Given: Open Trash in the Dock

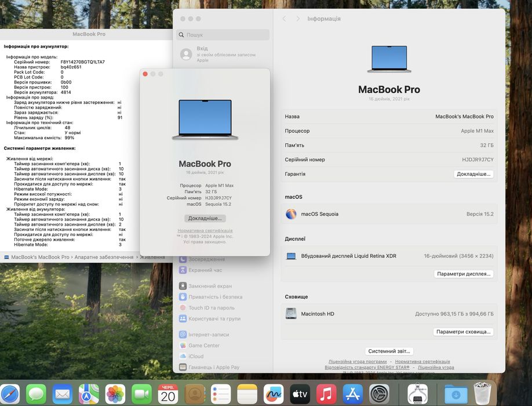Looking at the screenshot, I should click(x=482, y=394).
